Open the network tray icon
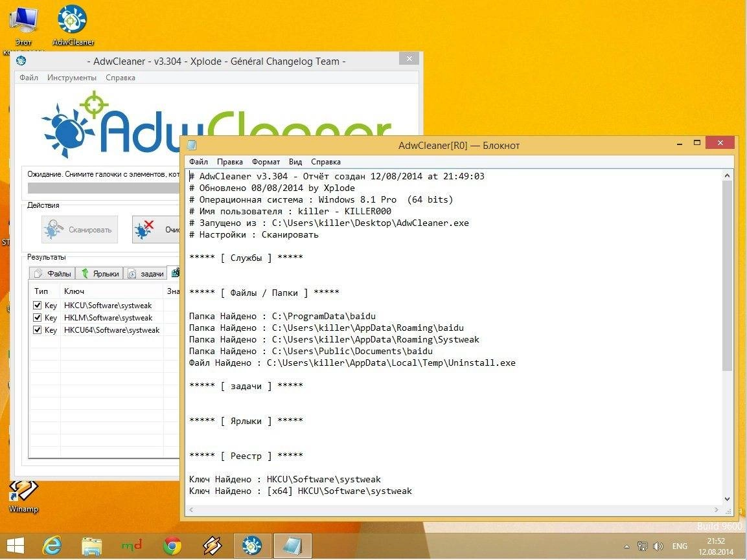The width and height of the screenshot is (747, 560). click(642, 546)
